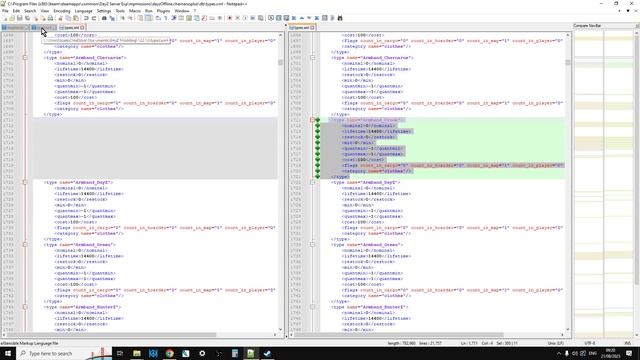Collapse the highlighted added block in right pane
This screenshot has width=640, height=360.
312,120
